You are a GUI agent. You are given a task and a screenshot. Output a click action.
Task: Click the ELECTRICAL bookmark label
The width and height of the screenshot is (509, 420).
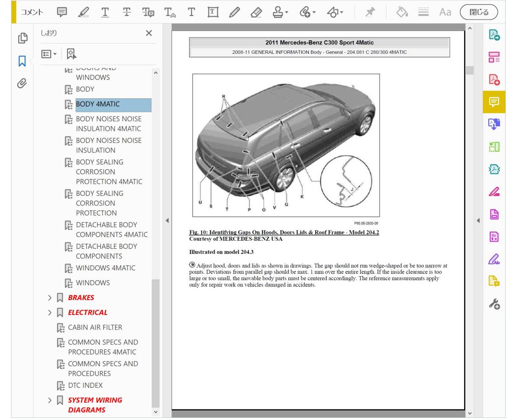[x=88, y=312]
